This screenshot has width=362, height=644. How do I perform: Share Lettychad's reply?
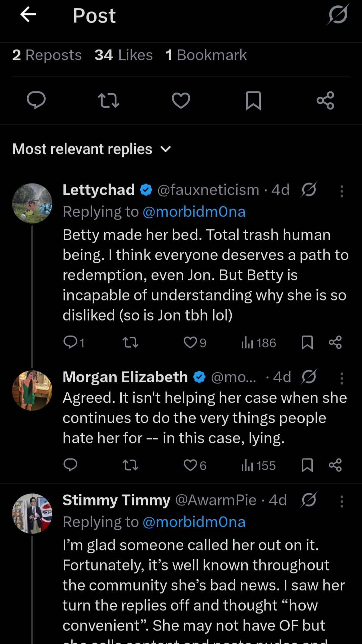click(x=335, y=342)
